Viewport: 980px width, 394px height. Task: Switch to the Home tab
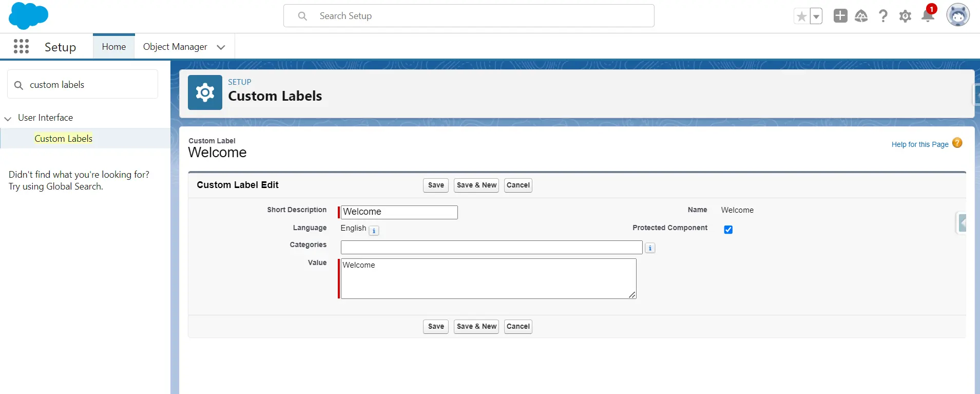point(113,47)
